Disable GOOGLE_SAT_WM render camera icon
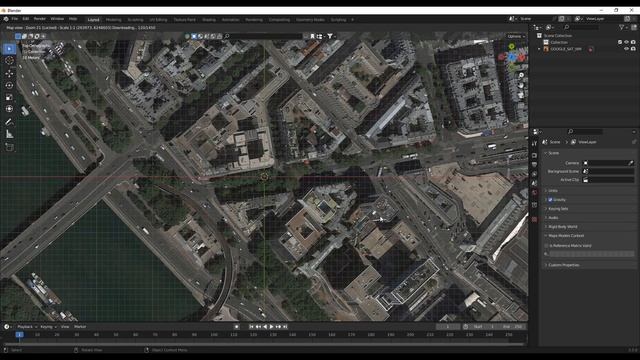This screenshot has width=640, height=360. point(633,49)
